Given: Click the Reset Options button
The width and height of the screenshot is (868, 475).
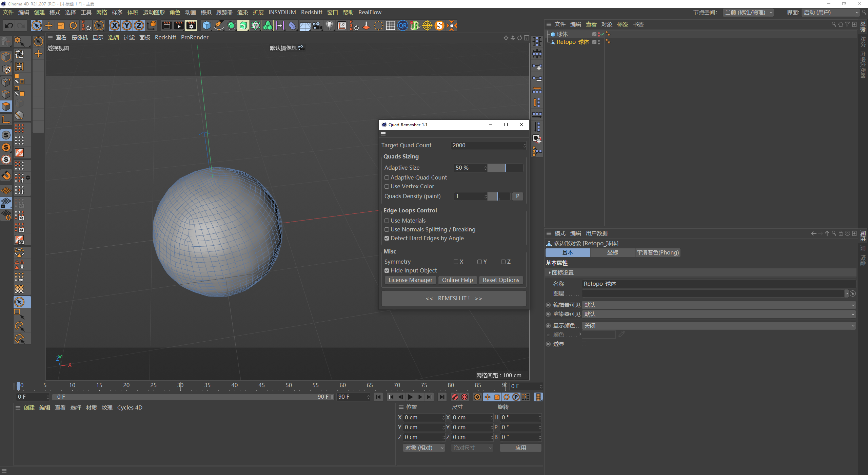Looking at the screenshot, I should pyautogui.click(x=500, y=280).
